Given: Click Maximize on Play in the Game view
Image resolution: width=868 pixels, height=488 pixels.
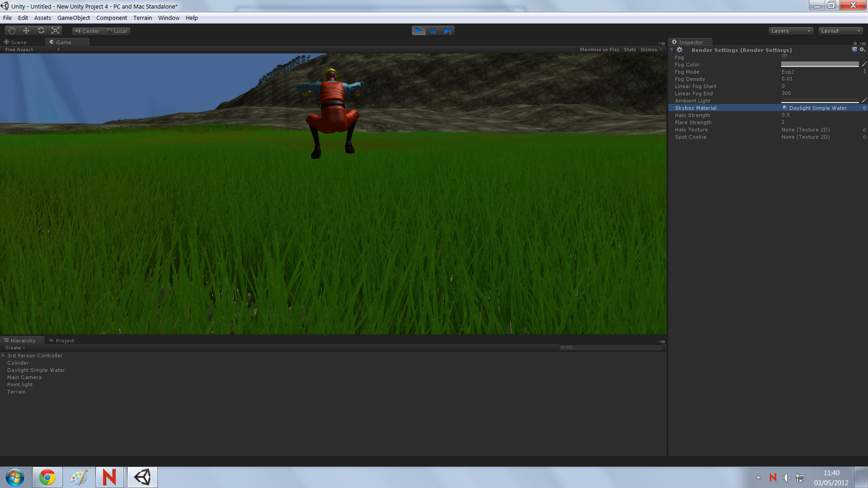Looking at the screenshot, I should click(x=599, y=49).
